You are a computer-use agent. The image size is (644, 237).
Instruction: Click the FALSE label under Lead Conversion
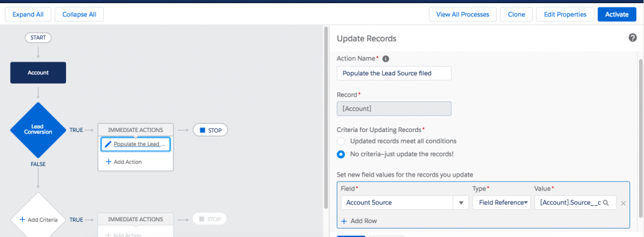(x=38, y=164)
